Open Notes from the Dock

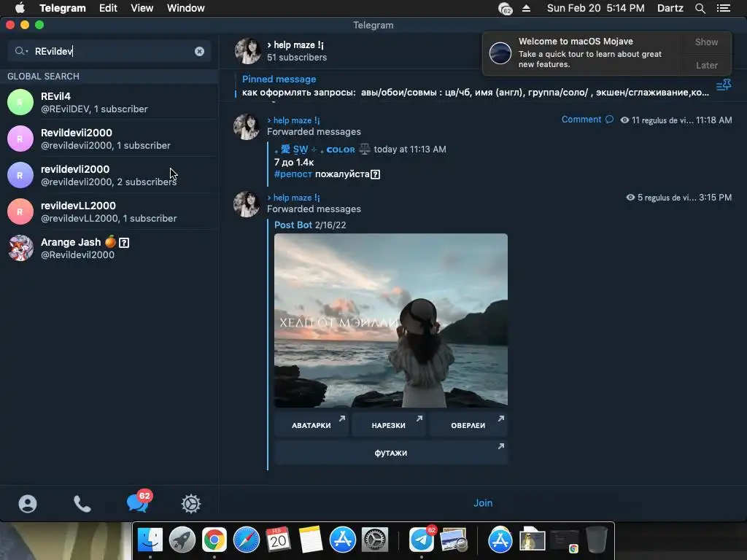(311, 540)
